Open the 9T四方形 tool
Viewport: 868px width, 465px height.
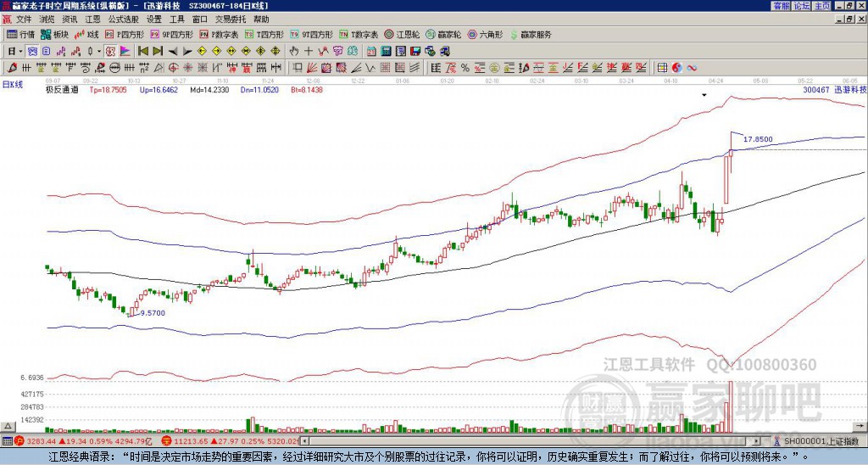pyautogui.click(x=312, y=34)
